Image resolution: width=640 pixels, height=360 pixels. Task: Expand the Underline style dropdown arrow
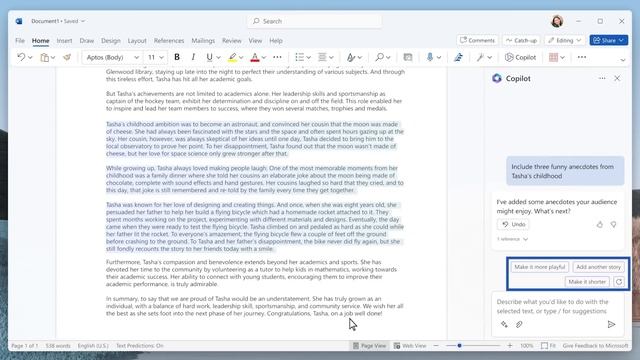pyautogui.click(x=218, y=58)
